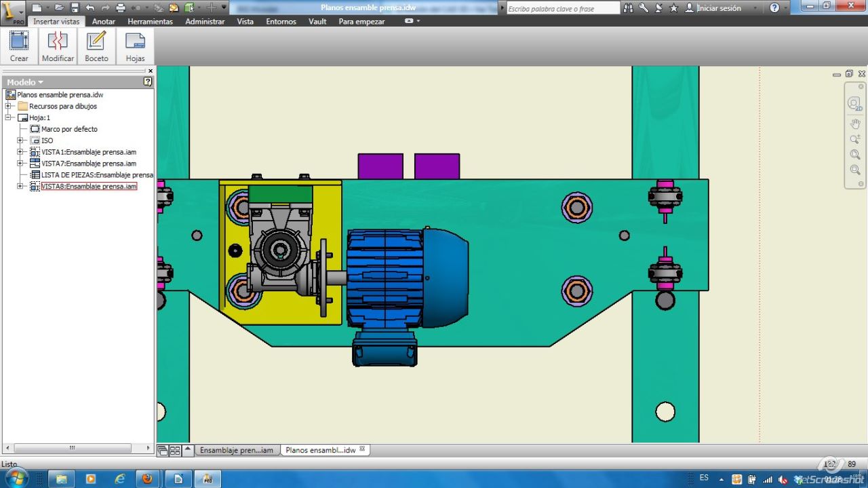Switch to Ensamblaje pren...iam document tab
Image resolution: width=868 pixels, height=488 pixels.
point(237,450)
